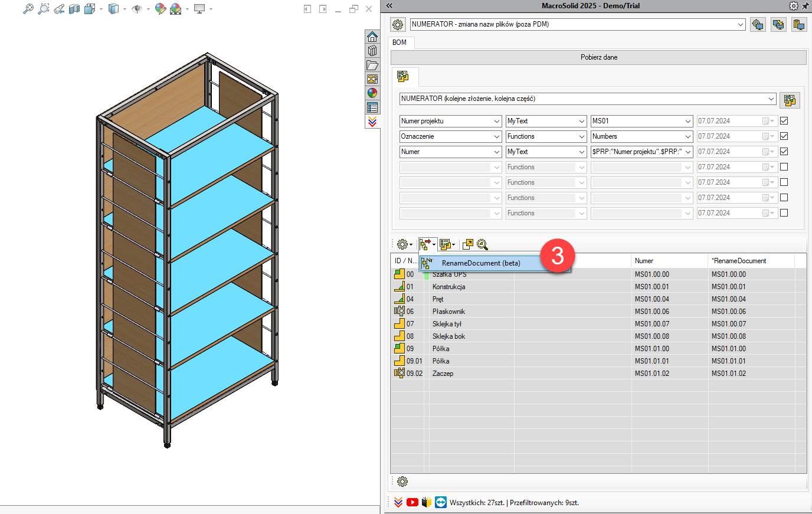Viewport: 812px width, 514px height.
Task: Select the Zoom to Area tool
Action: [x=44, y=9]
